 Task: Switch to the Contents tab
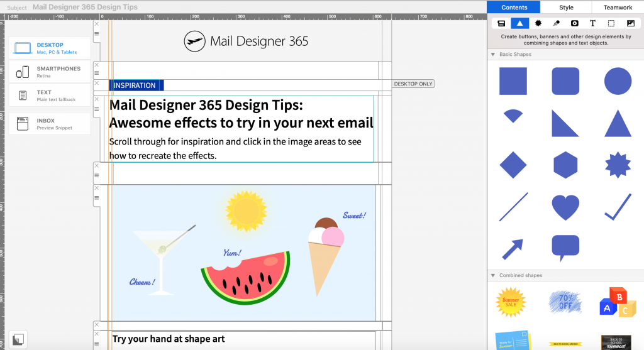click(514, 8)
